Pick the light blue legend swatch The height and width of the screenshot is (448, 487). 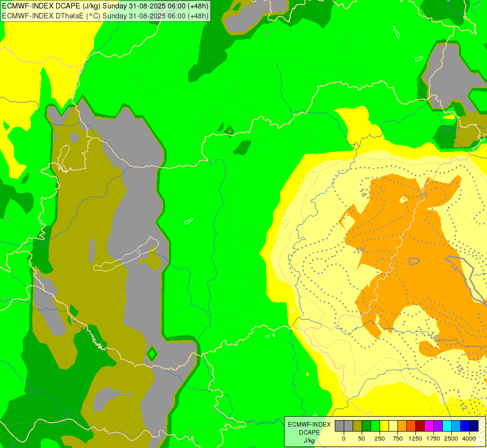[456, 426]
